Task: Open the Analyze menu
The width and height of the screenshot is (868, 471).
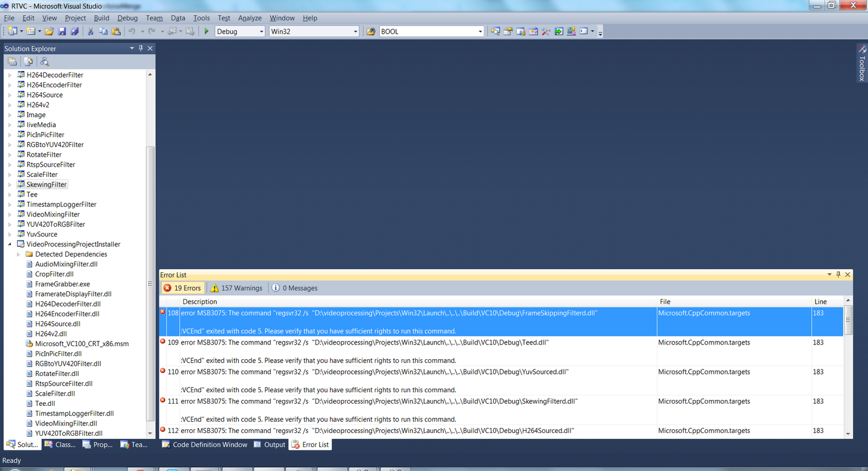Action: pos(250,18)
